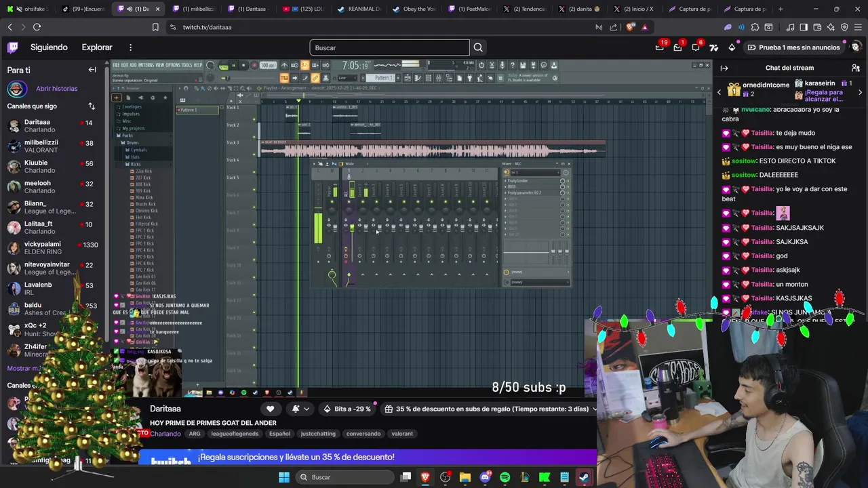Viewport: 868px width, 488px height.
Task: Open the three-dot more menu next to Explorar
Action: point(131,47)
